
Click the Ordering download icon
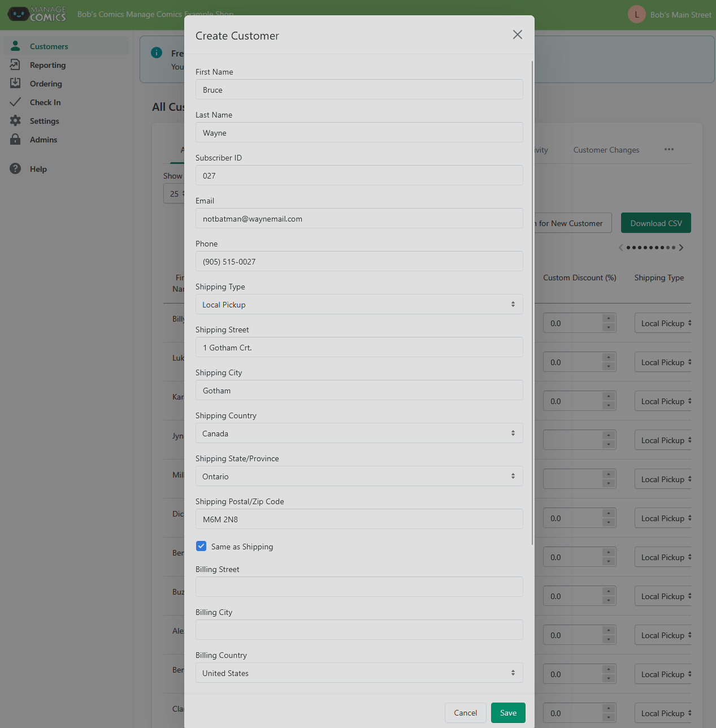(15, 83)
